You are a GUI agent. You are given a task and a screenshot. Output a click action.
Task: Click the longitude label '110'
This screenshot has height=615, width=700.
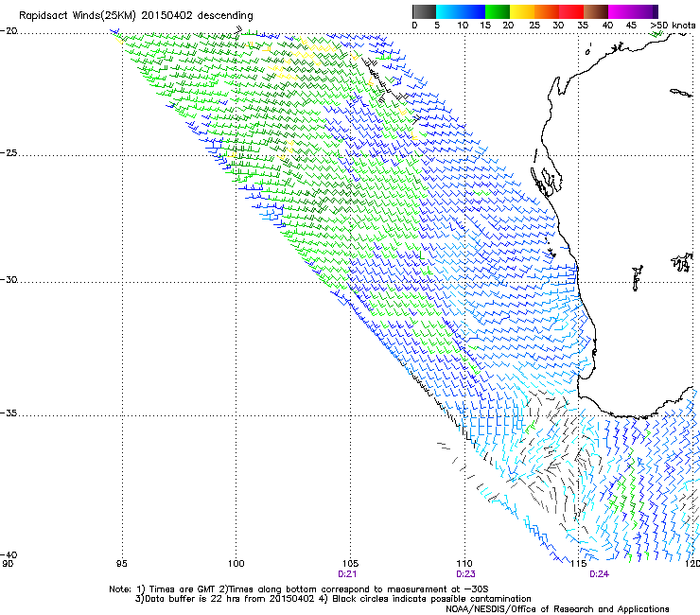[x=464, y=564]
